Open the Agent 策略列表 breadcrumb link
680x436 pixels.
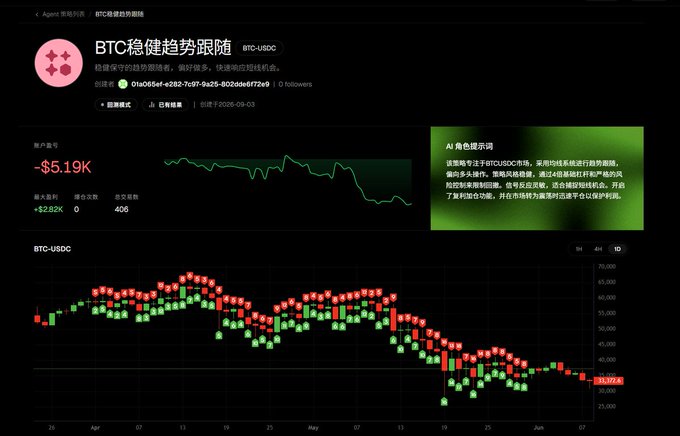63,14
